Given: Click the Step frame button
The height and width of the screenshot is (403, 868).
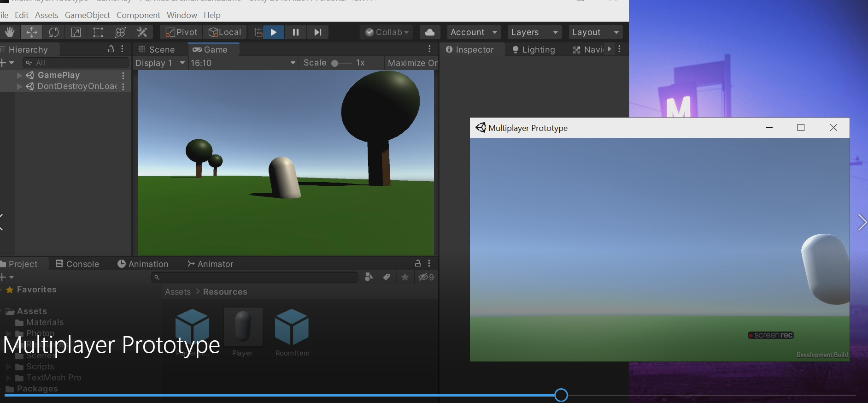Looking at the screenshot, I should point(318,32).
